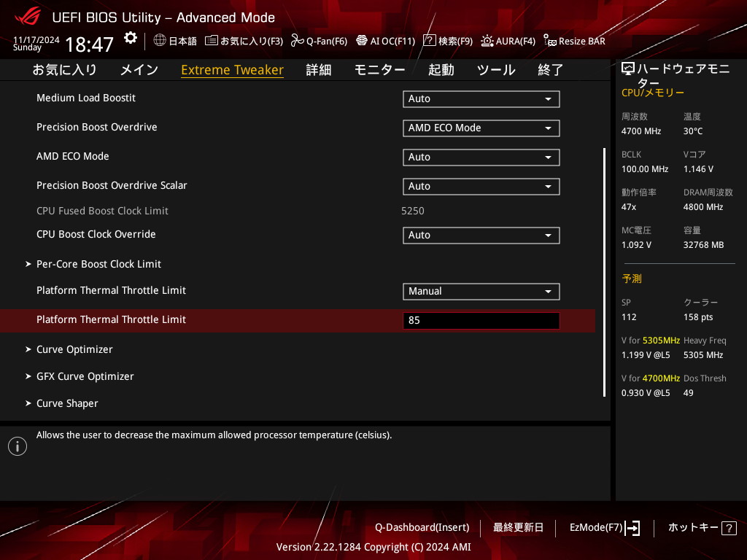Click the 4700 MHz frequency value

coord(640,131)
